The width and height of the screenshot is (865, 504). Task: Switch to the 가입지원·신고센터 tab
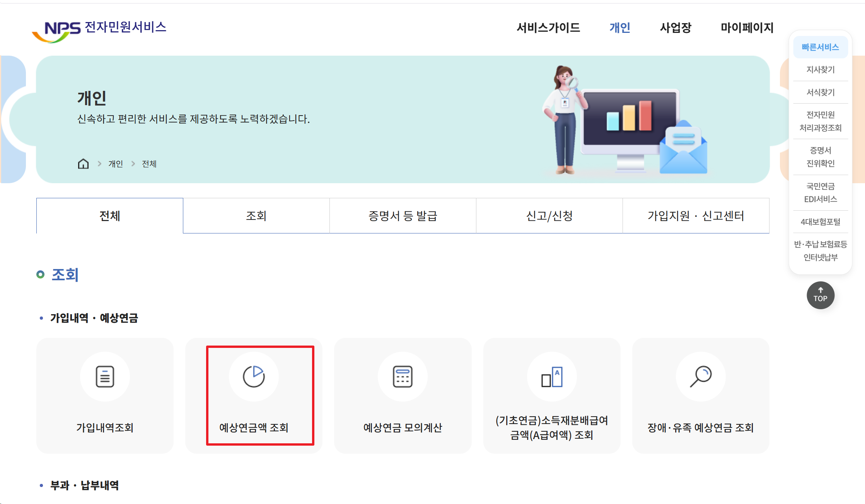click(696, 216)
